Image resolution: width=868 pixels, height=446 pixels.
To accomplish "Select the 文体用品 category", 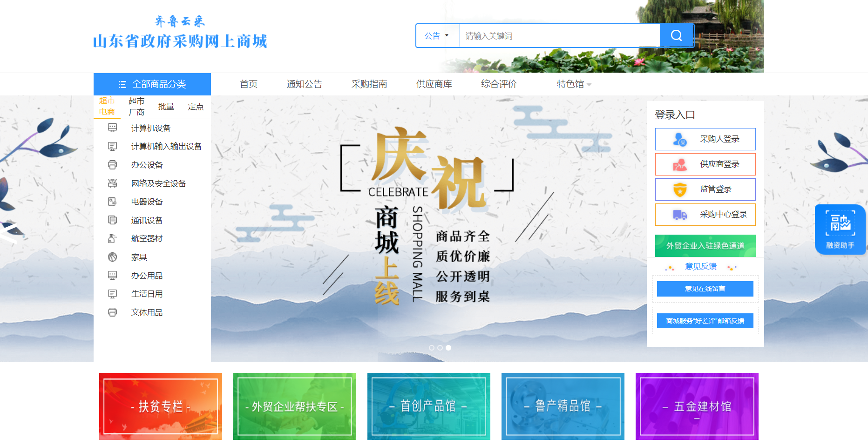I will (x=147, y=312).
